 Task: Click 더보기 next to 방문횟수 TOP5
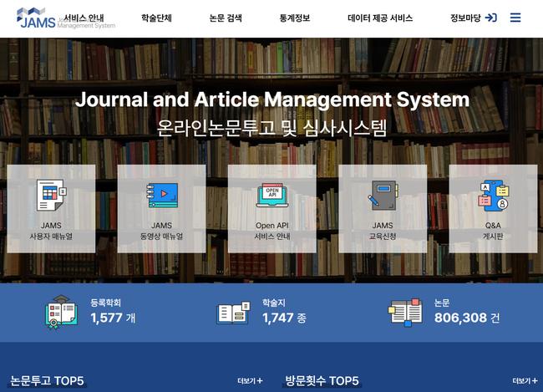coord(525,381)
